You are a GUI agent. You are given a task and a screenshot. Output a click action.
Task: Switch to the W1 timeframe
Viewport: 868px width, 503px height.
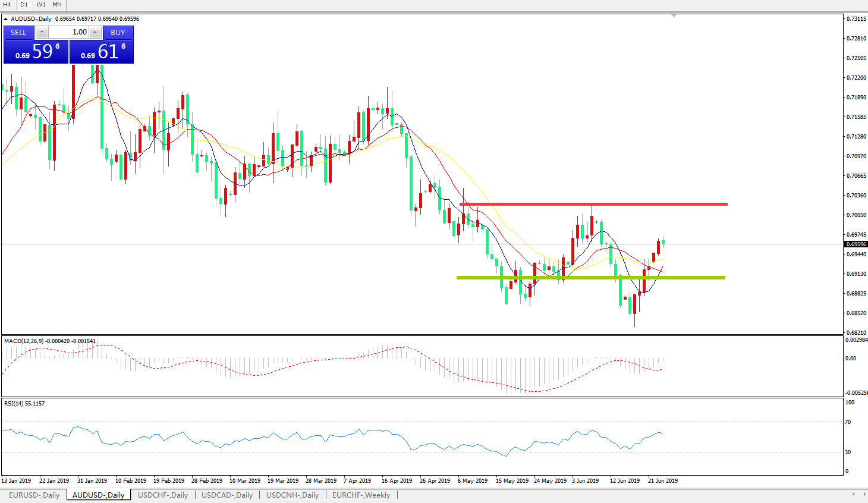pyautogui.click(x=41, y=5)
